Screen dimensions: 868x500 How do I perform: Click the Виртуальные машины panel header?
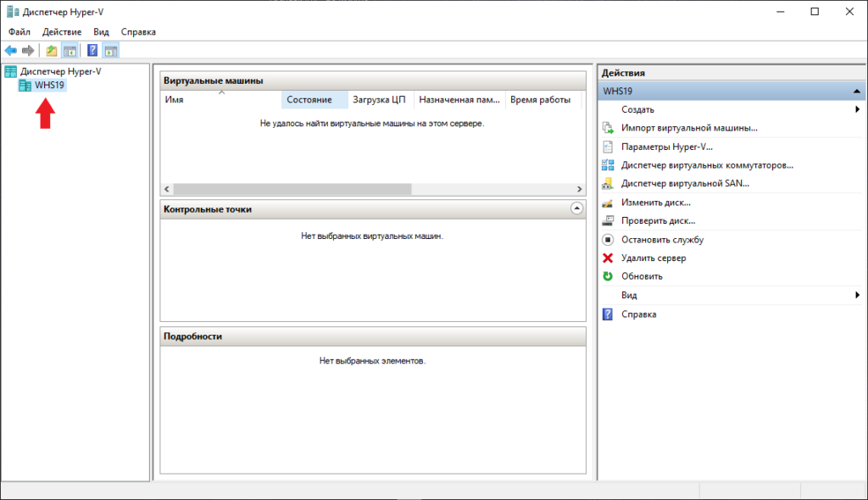[x=373, y=81]
